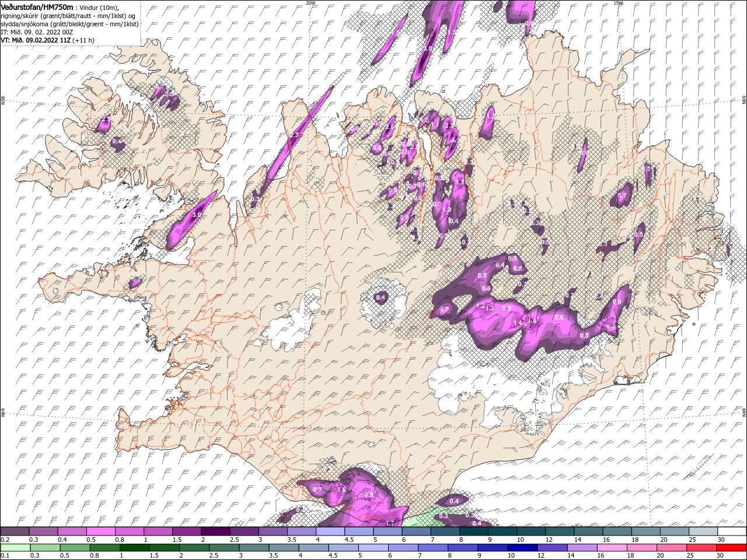This screenshot has width=747, height=560.
Task: Pick dark teal snow swatch between 8 and 9
Action: pyautogui.click(x=474, y=531)
